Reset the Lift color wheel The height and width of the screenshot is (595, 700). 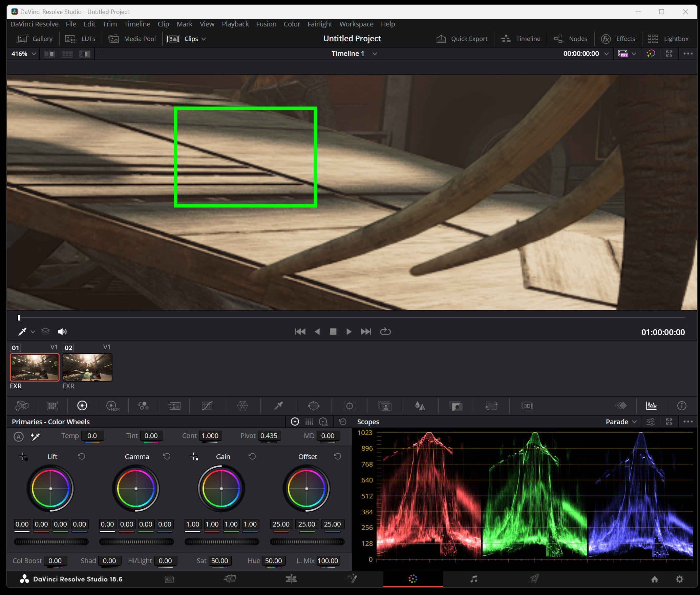82,456
